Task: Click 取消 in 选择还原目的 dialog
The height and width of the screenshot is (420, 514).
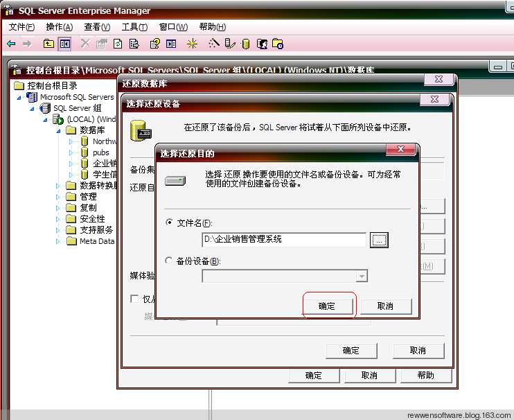Action: point(386,306)
